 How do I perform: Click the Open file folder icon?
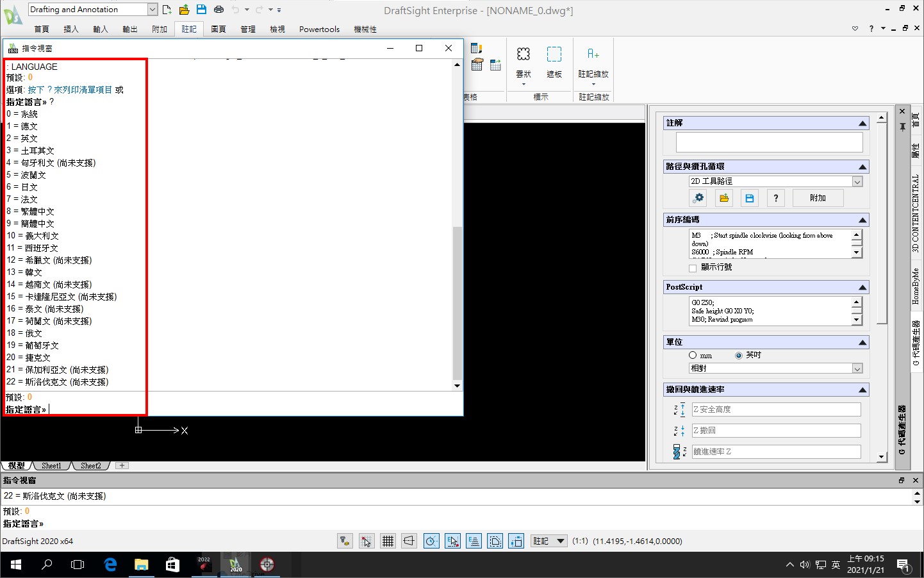[184, 10]
